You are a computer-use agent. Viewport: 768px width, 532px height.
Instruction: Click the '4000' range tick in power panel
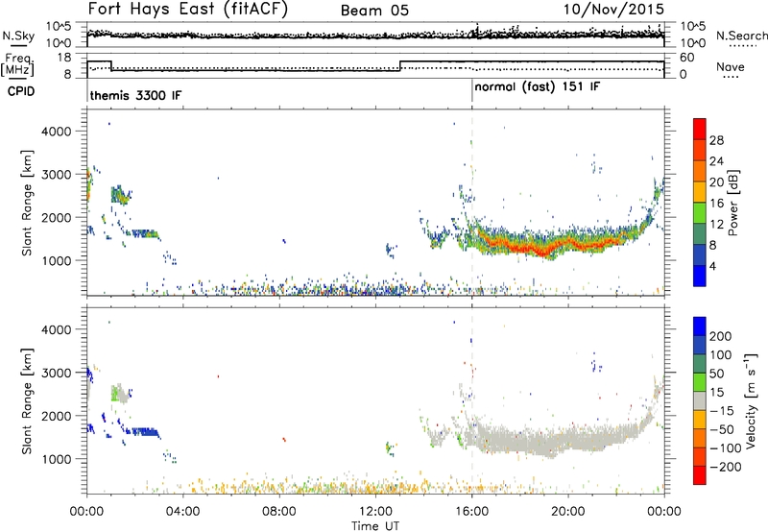(x=57, y=132)
